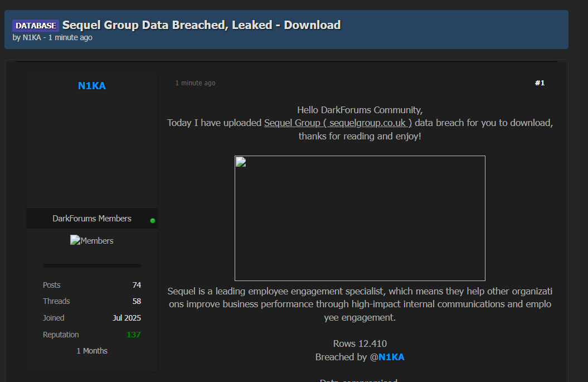The width and height of the screenshot is (588, 382).
Task: Click the 'Joined' label in user stats
Action: pyautogui.click(x=54, y=318)
